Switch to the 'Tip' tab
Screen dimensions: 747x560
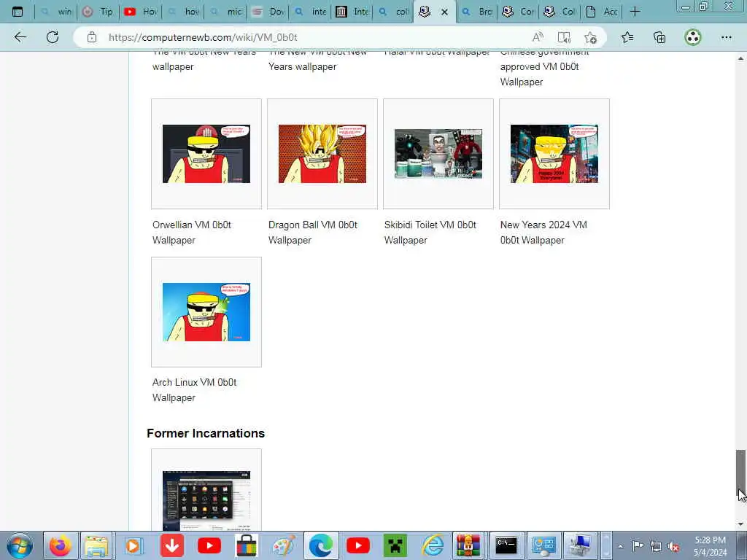(x=98, y=12)
